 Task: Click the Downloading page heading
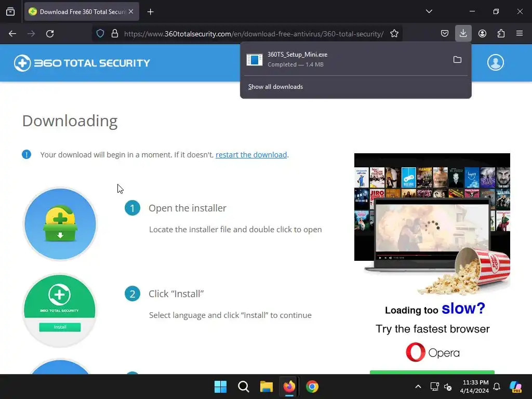click(x=70, y=121)
